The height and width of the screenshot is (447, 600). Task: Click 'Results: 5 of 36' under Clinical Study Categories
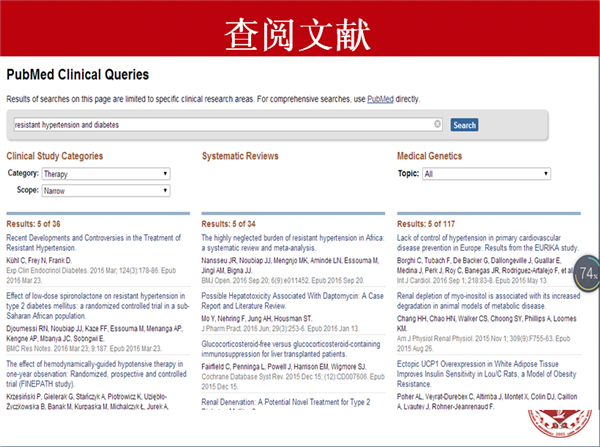pyautogui.click(x=33, y=224)
